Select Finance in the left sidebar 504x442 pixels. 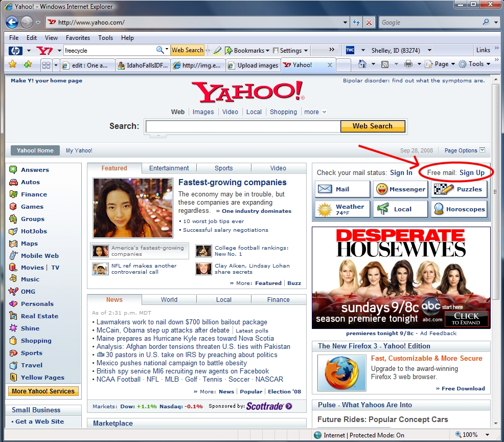[x=34, y=194]
